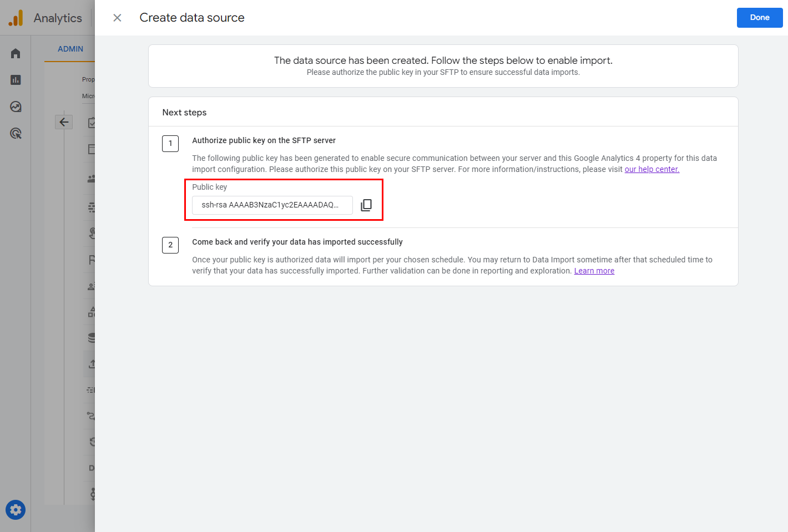This screenshot has height=532, width=788.
Task: Follow the Learn more link
Action: [594, 271]
